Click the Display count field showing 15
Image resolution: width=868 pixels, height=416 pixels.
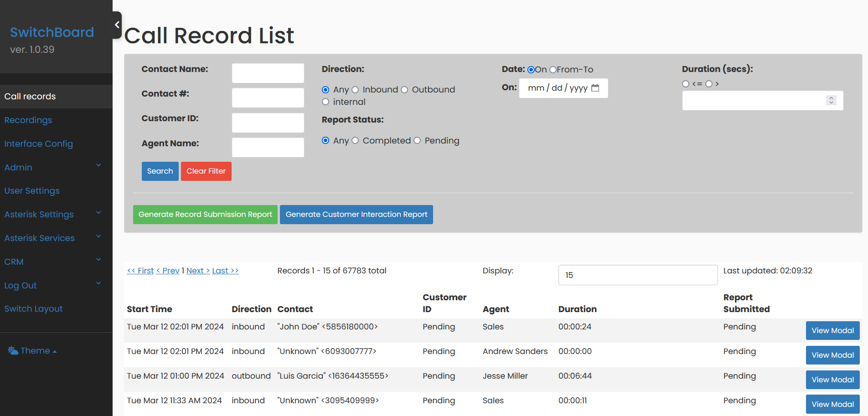tap(638, 275)
